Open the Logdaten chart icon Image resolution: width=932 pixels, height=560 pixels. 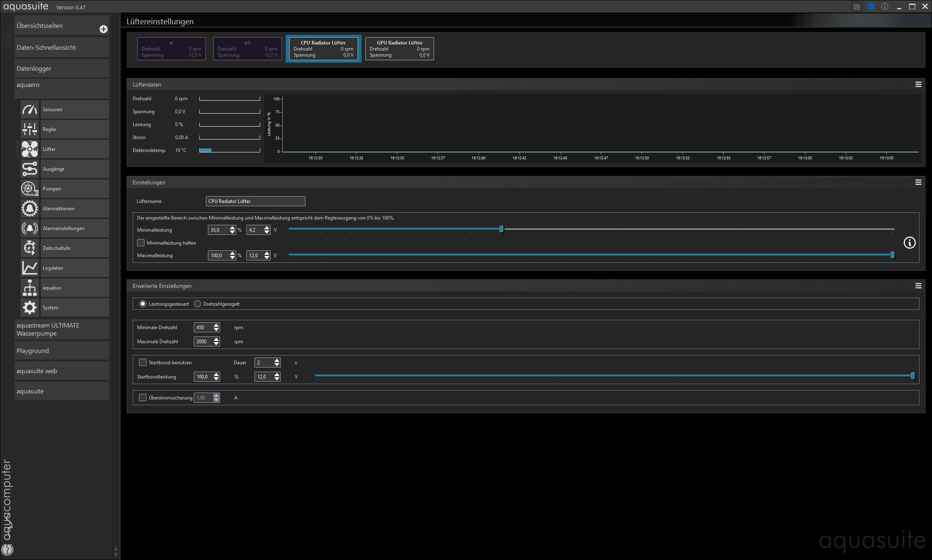pyautogui.click(x=30, y=268)
